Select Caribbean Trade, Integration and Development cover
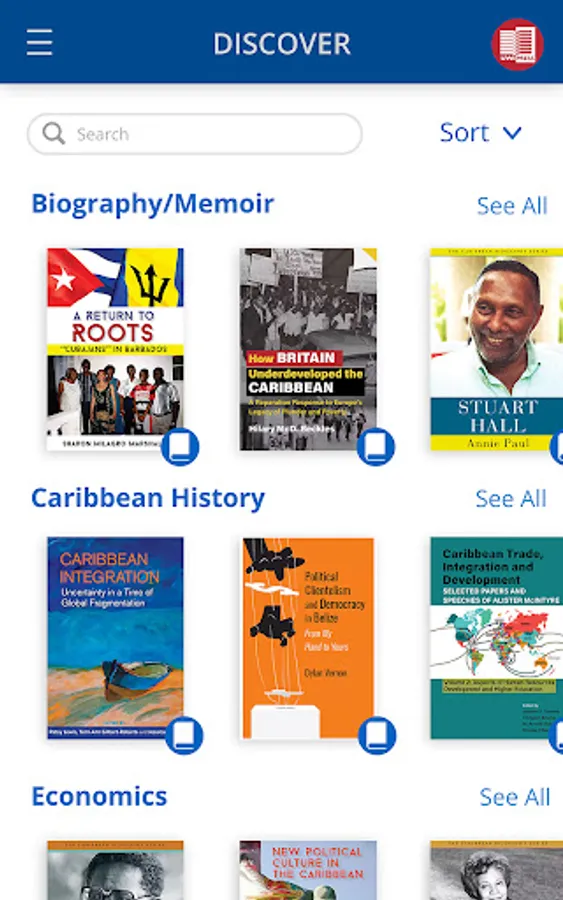Image resolution: width=563 pixels, height=900 pixels. pyautogui.click(x=496, y=638)
